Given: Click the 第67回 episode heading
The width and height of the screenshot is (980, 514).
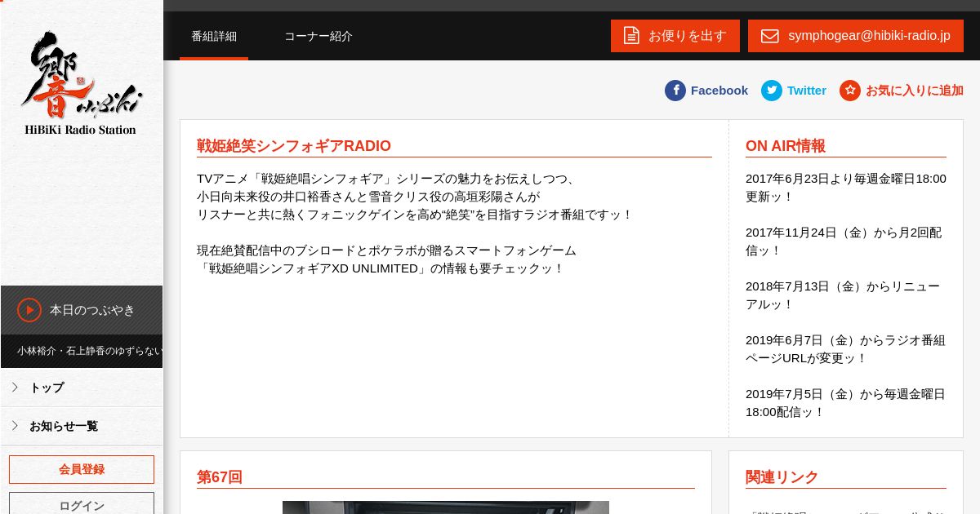Looking at the screenshot, I should tap(220, 477).
